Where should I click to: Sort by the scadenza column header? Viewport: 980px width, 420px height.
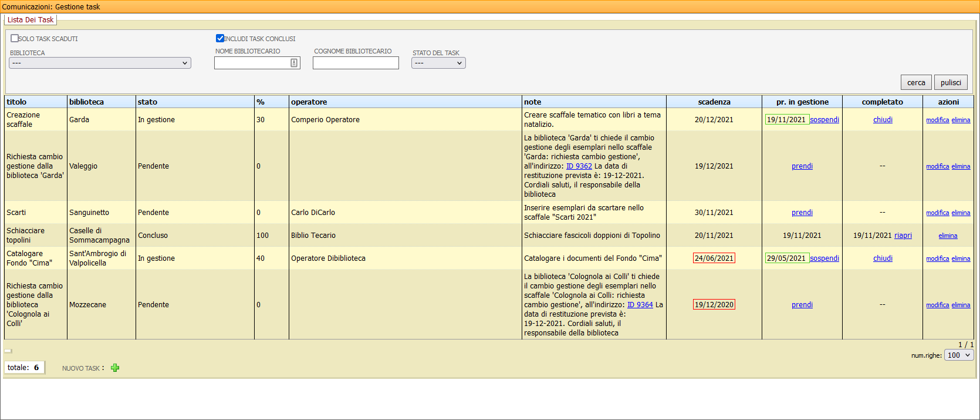pos(714,102)
